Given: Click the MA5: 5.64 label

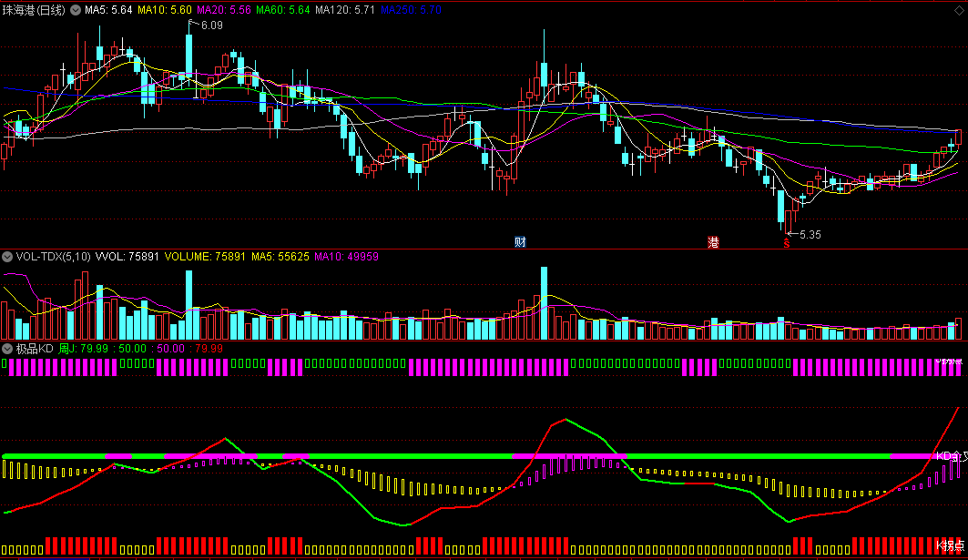Looking at the screenshot, I should tap(108, 10).
